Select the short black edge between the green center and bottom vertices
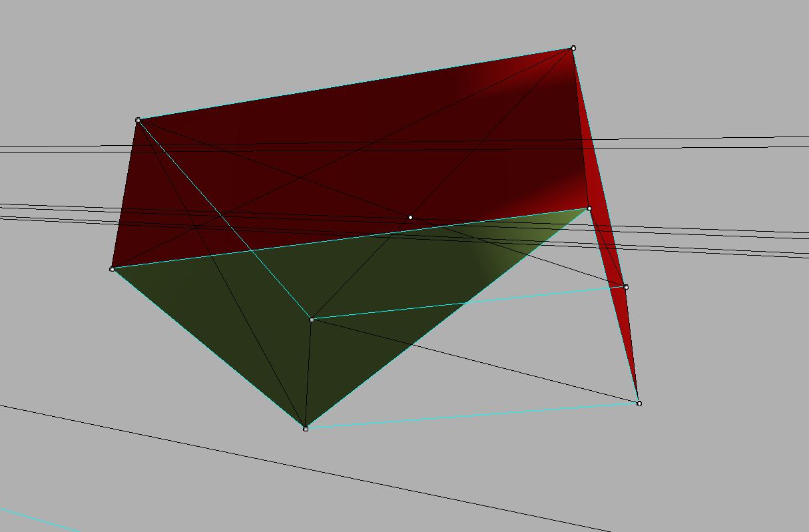Viewport: 809px width, 532px height. coord(308,374)
